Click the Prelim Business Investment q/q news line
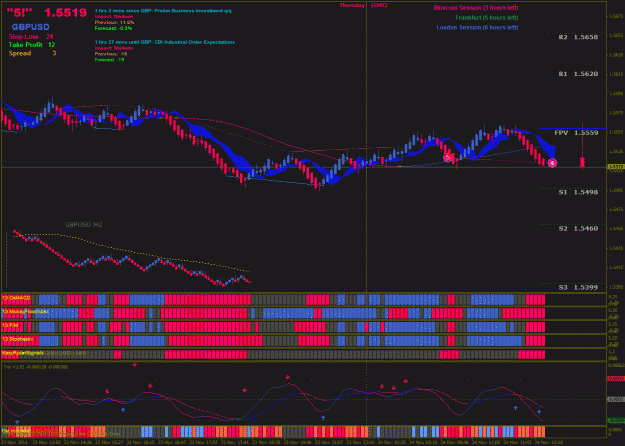 pos(163,11)
